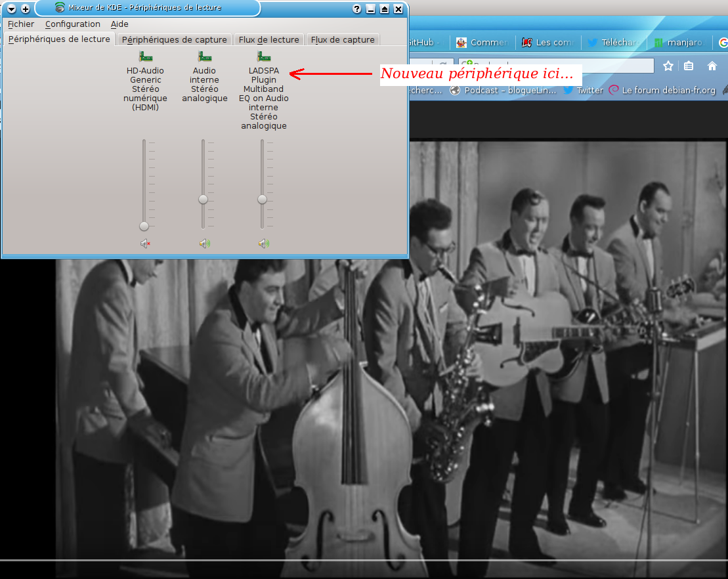Adjust the HD-Audio Generic HDMI volume slider
728x579 pixels.
pyautogui.click(x=144, y=185)
